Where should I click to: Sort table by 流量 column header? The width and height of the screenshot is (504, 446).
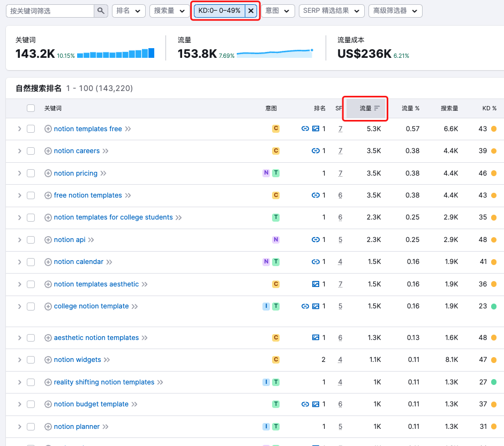pyautogui.click(x=366, y=108)
